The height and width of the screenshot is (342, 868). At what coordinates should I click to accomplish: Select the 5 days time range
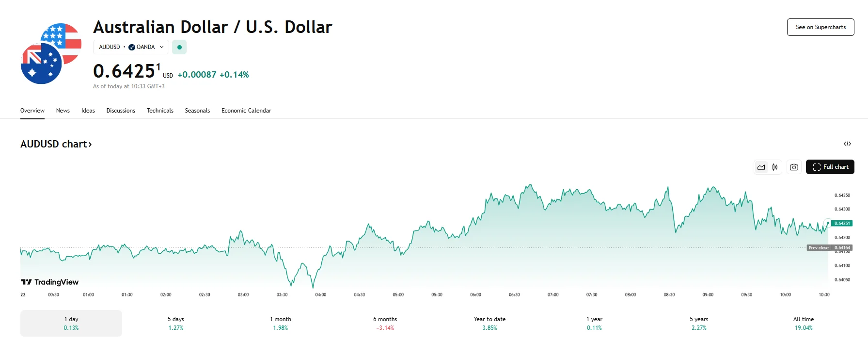click(176, 323)
